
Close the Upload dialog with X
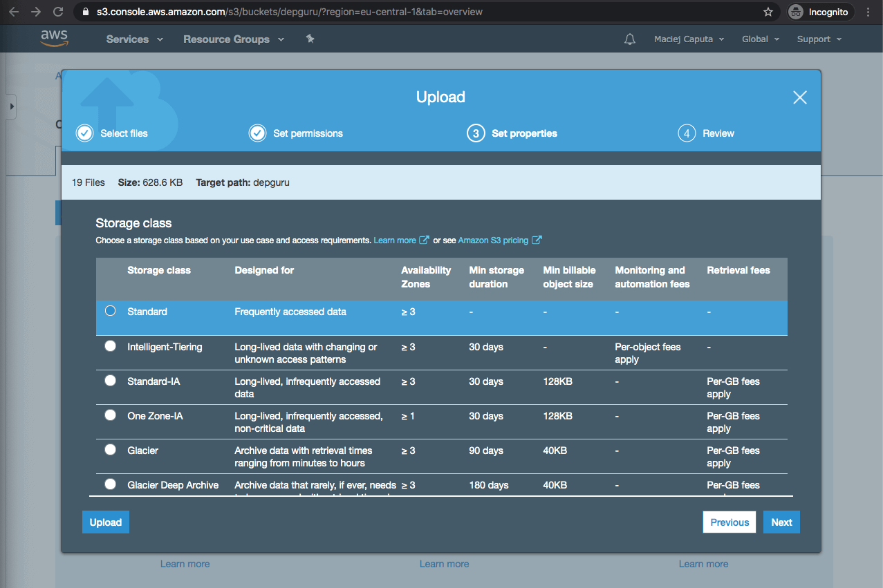(x=799, y=97)
